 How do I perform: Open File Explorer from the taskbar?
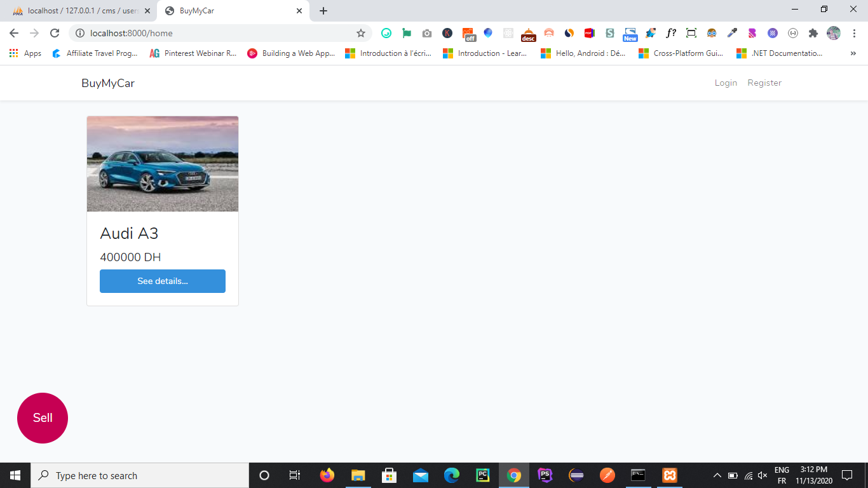[x=358, y=475]
